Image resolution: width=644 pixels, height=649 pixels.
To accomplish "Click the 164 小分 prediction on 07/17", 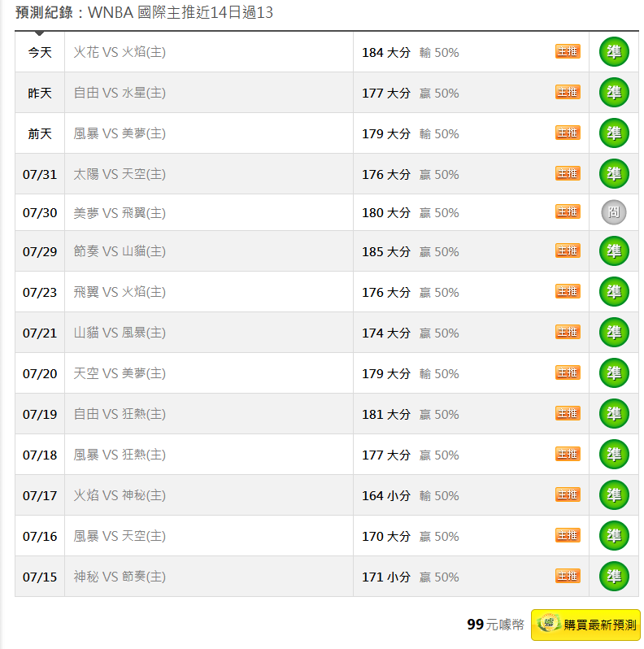I will pos(385,495).
